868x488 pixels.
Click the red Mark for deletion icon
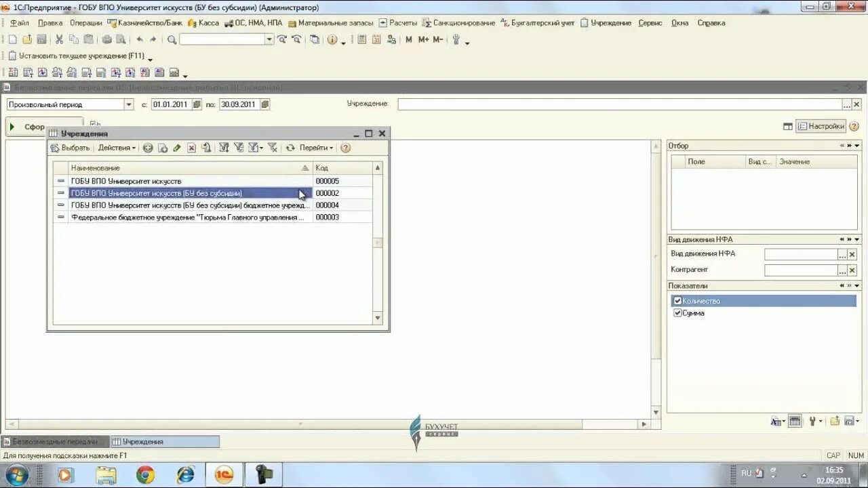coord(192,148)
